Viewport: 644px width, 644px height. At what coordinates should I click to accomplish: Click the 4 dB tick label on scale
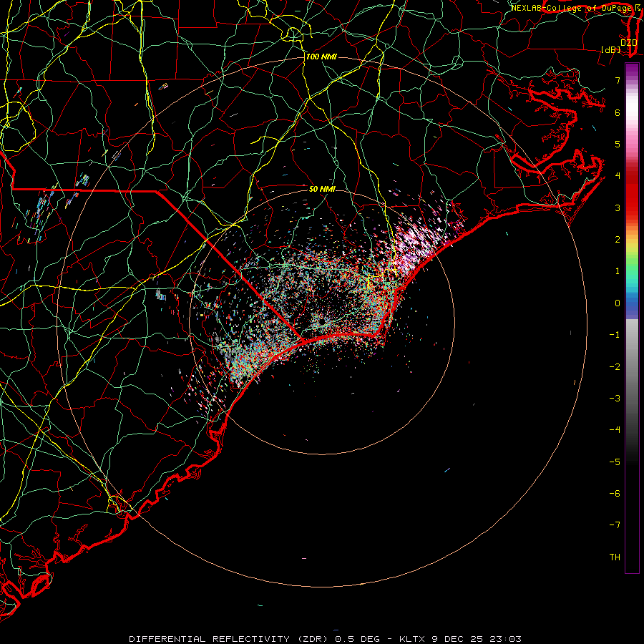[x=618, y=176]
